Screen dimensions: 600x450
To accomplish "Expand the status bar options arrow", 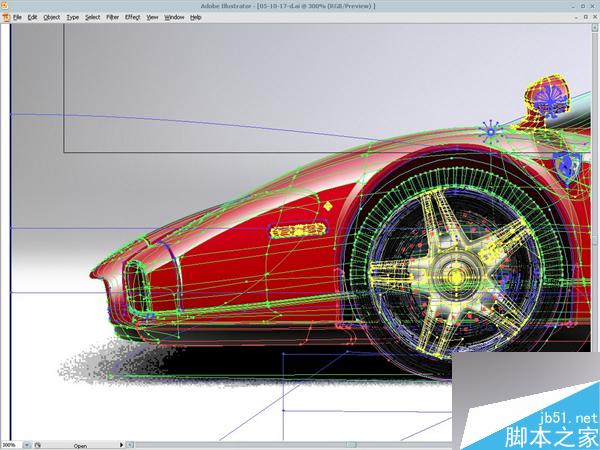I will pyautogui.click(x=122, y=445).
